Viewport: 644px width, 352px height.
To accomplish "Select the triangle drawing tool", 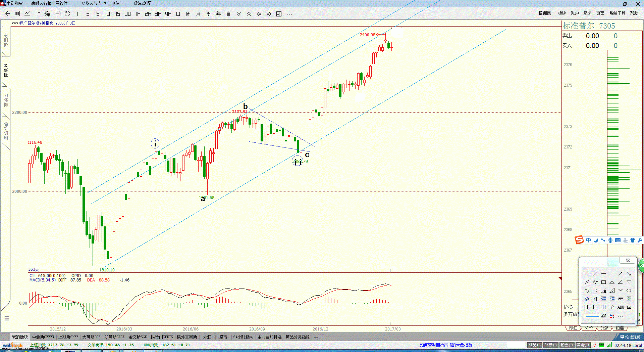I will [612, 282].
